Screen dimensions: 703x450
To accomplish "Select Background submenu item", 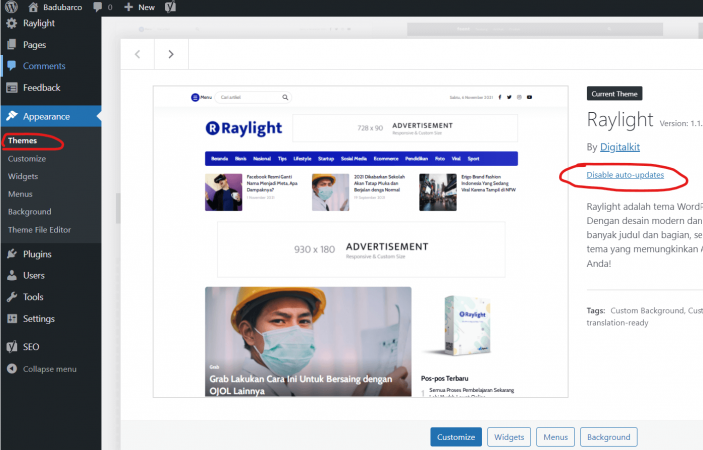I will click(x=30, y=212).
